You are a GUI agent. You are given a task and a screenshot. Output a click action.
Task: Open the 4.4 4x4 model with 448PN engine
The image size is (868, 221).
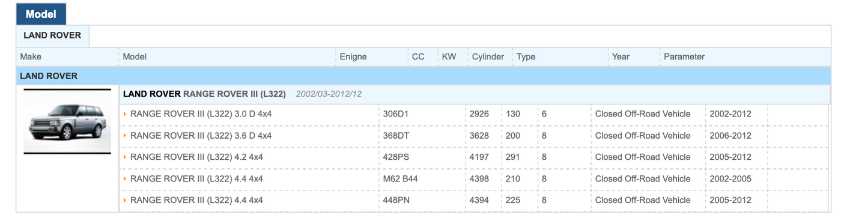point(196,201)
